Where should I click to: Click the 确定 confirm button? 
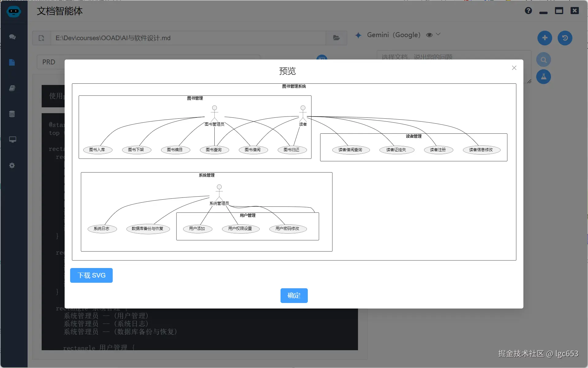(294, 296)
